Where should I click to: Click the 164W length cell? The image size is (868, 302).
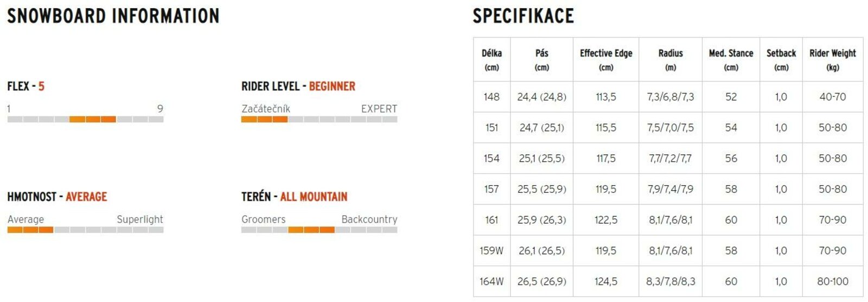point(492,281)
